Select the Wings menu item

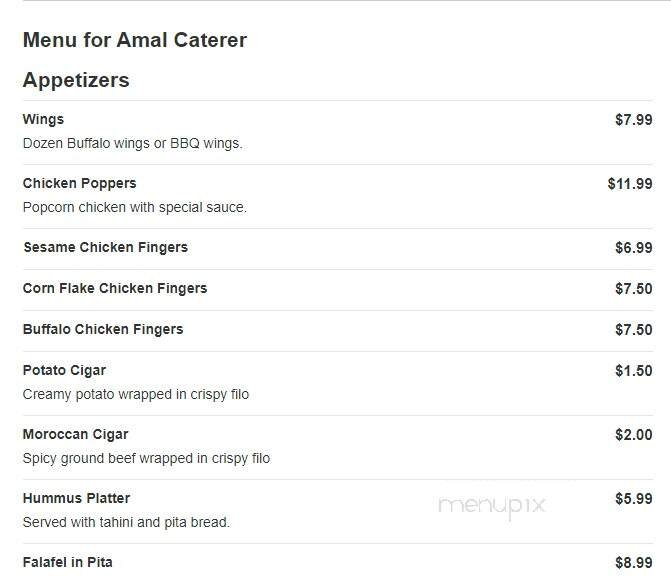43,120
